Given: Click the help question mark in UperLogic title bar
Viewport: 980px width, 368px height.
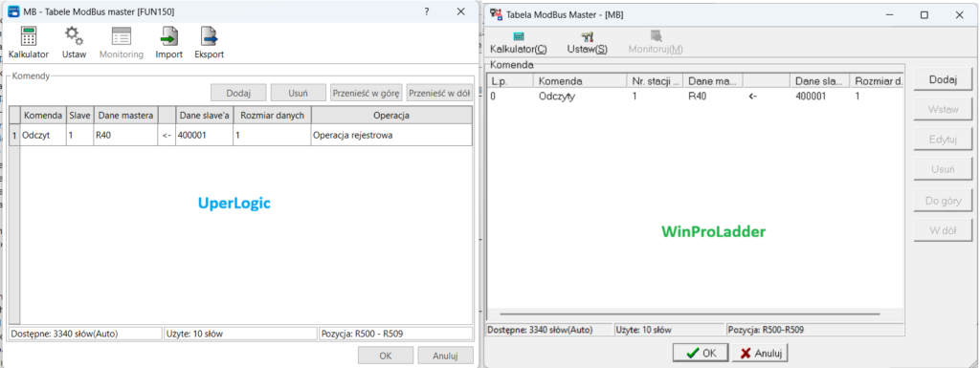Looking at the screenshot, I should tap(426, 11).
